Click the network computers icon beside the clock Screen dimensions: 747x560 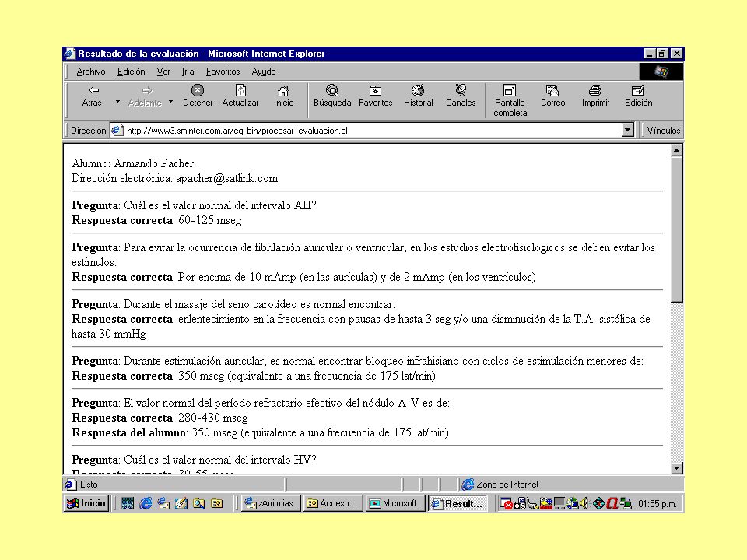[626, 503]
